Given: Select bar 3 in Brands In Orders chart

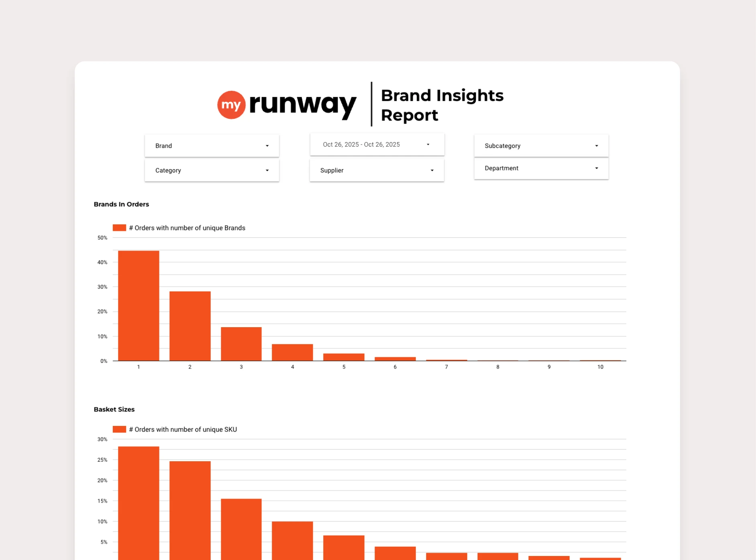Looking at the screenshot, I should (241, 344).
